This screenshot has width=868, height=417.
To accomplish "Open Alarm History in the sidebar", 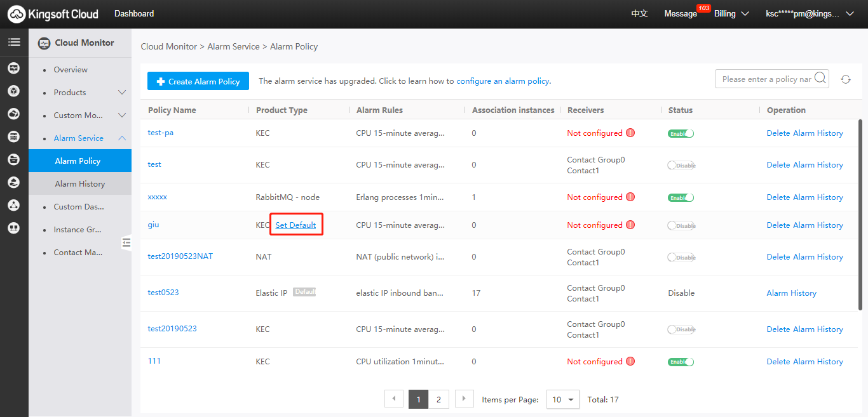I will [79, 184].
